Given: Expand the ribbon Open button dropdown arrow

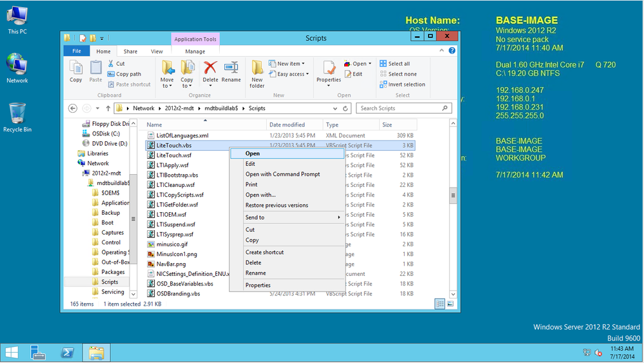Looking at the screenshot, I should click(x=370, y=64).
